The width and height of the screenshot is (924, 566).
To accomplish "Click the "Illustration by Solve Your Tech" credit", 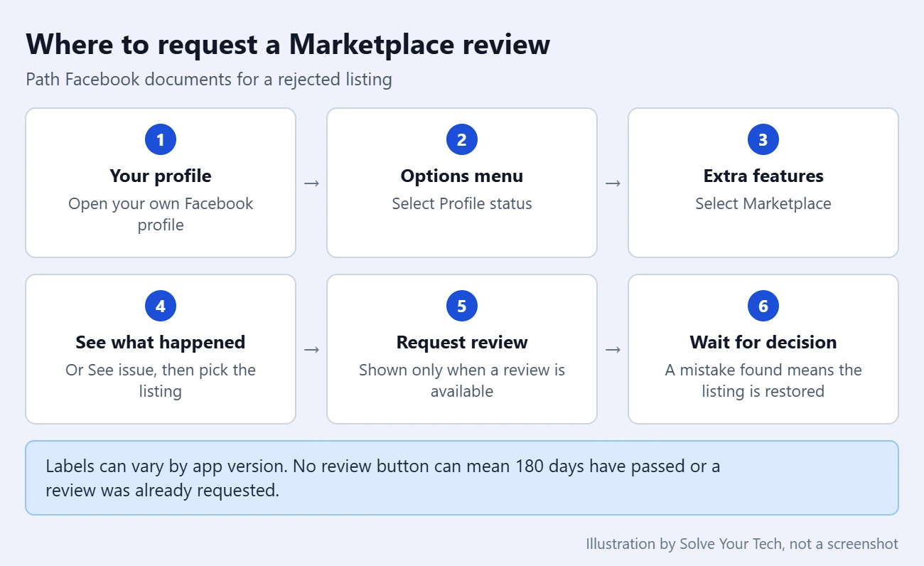I will [742, 544].
